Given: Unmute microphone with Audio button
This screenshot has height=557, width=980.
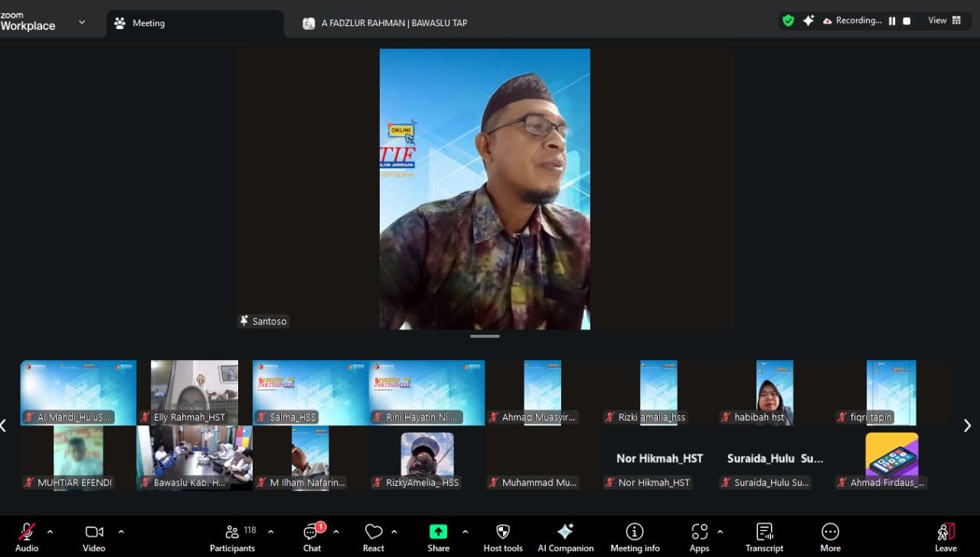Looking at the screenshot, I should click(x=27, y=537).
